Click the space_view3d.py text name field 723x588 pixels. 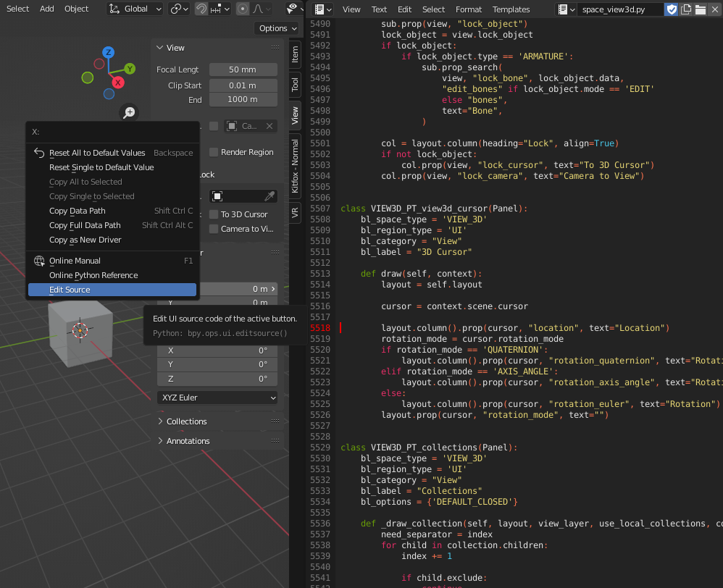pyautogui.click(x=621, y=9)
